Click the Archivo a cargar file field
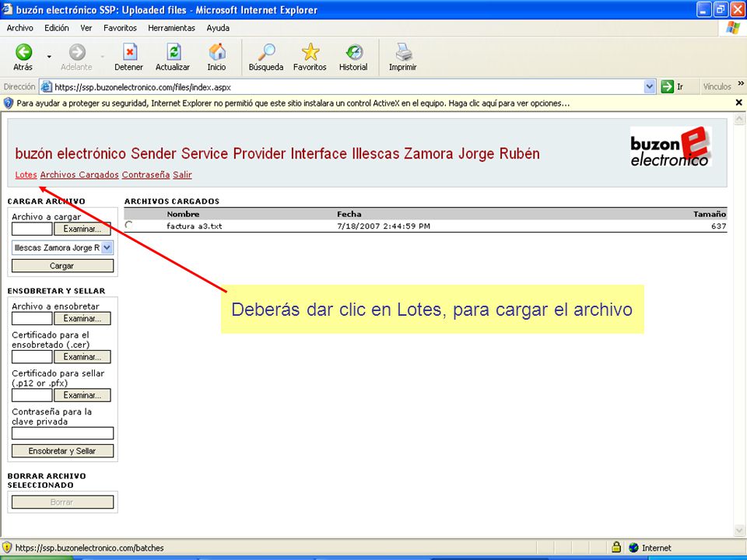 pos(32,229)
